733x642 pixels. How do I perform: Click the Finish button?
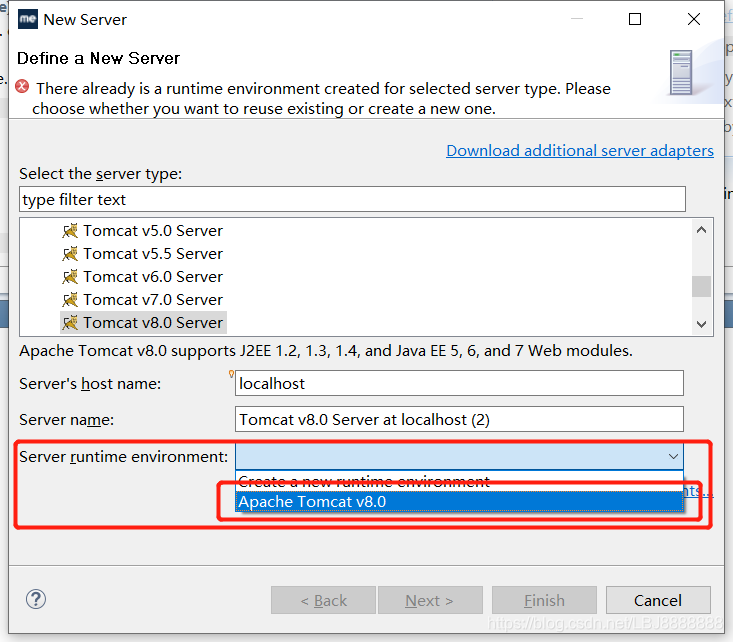tap(544, 600)
